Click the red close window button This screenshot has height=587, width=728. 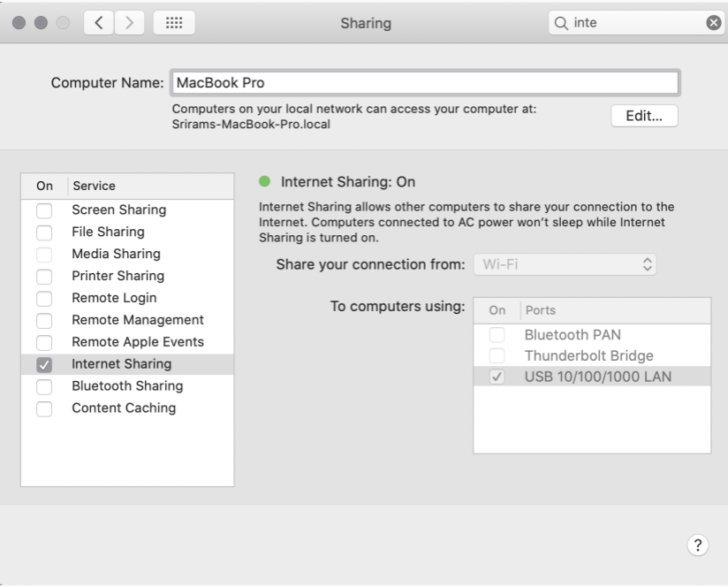click(19, 23)
